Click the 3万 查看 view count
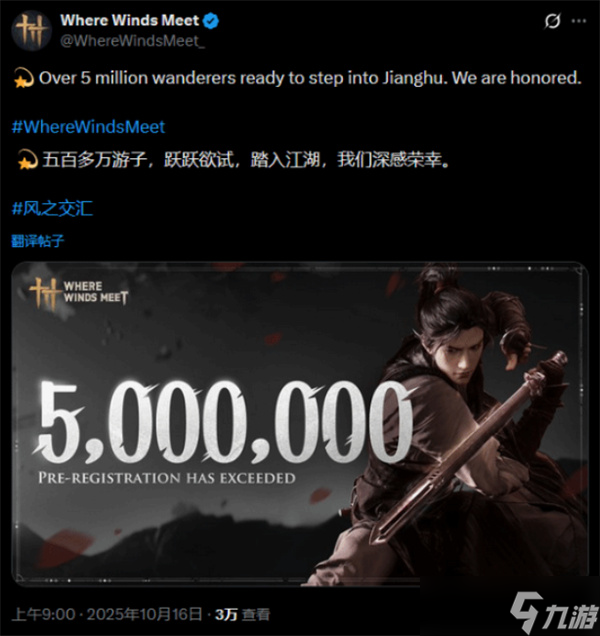 click(242, 614)
